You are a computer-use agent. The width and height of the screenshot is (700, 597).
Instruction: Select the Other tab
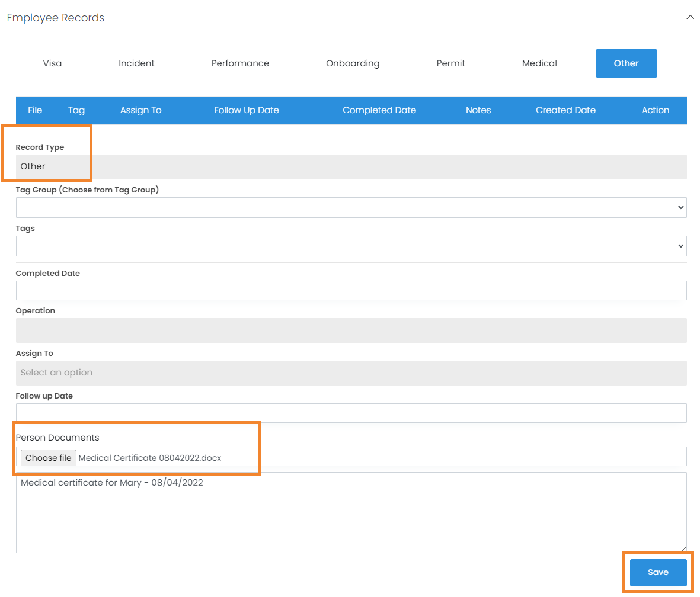[x=626, y=63]
